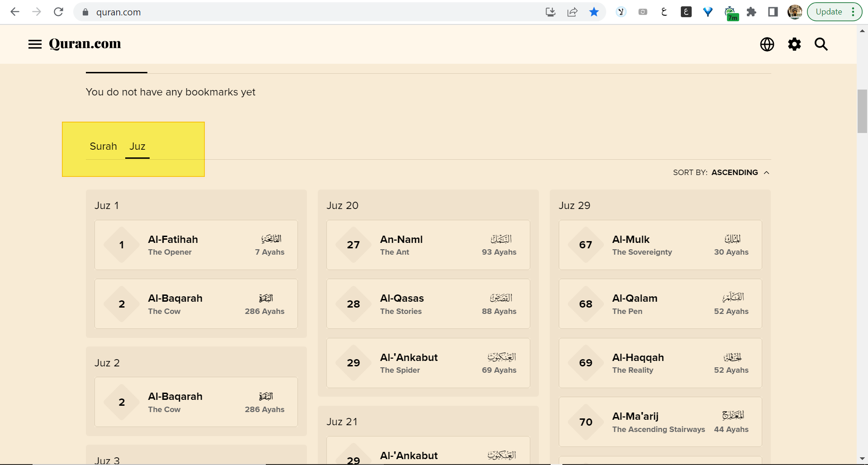Click the green 7m timer extension icon
The image size is (868, 465).
(731, 13)
